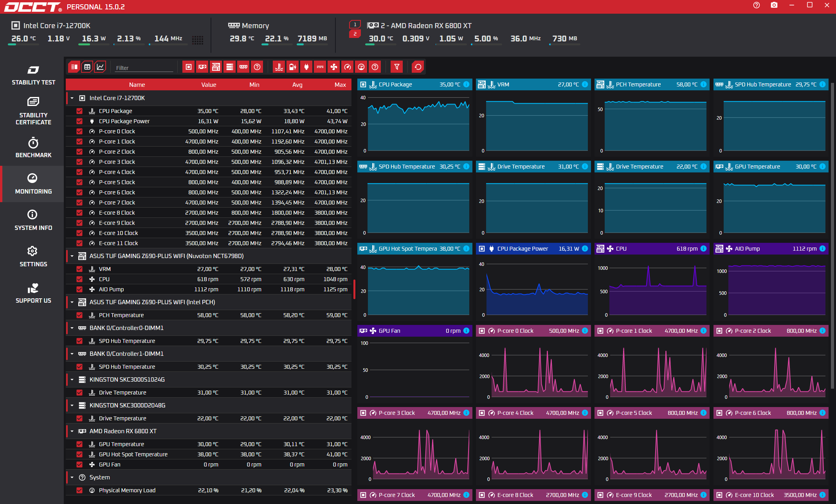836x504 pixels.
Task: Click the fan sensor filter icon
Action: pyautogui.click(x=333, y=67)
